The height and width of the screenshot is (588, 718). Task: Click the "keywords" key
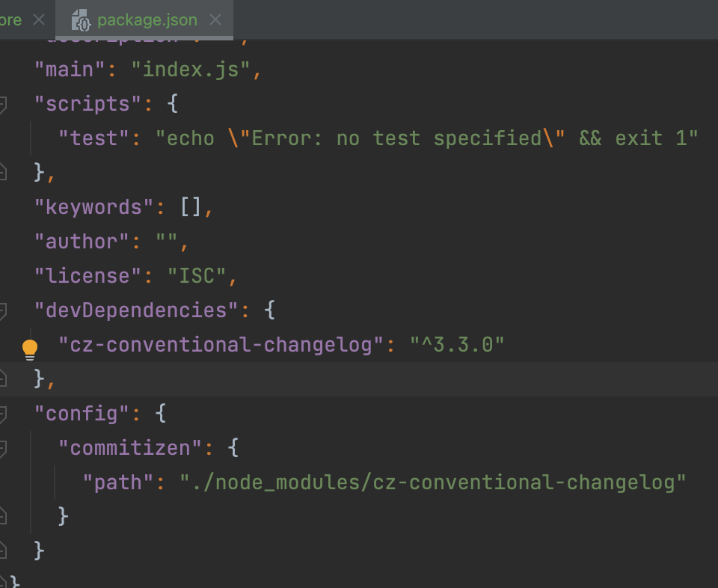94,207
